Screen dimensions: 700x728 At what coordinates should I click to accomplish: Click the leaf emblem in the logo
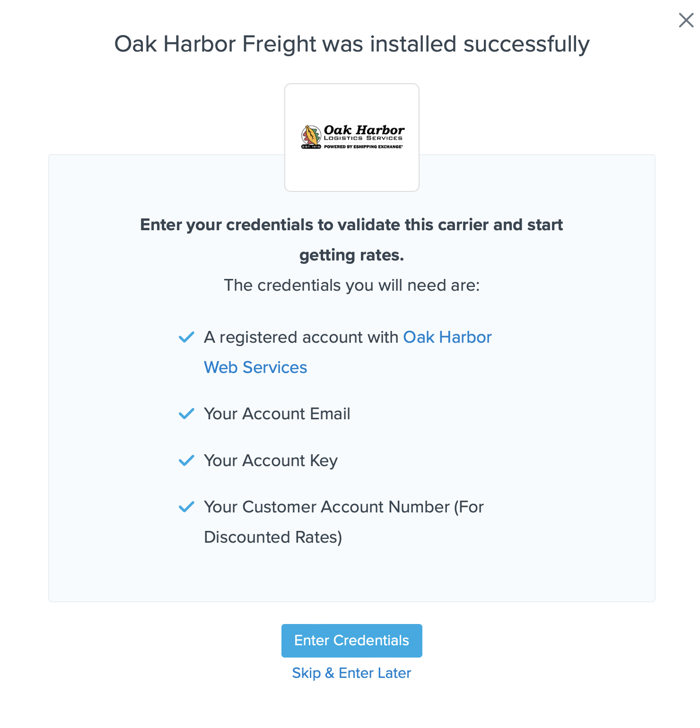(311, 136)
